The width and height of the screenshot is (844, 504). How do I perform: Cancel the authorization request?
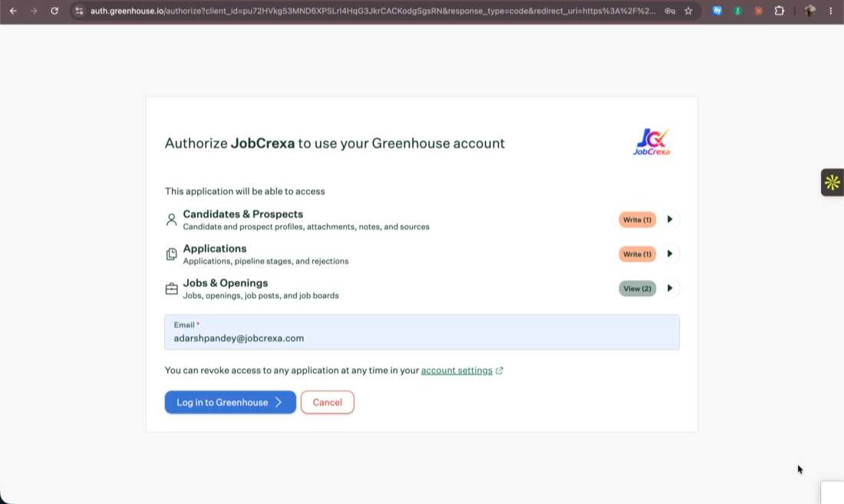click(x=328, y=402)
